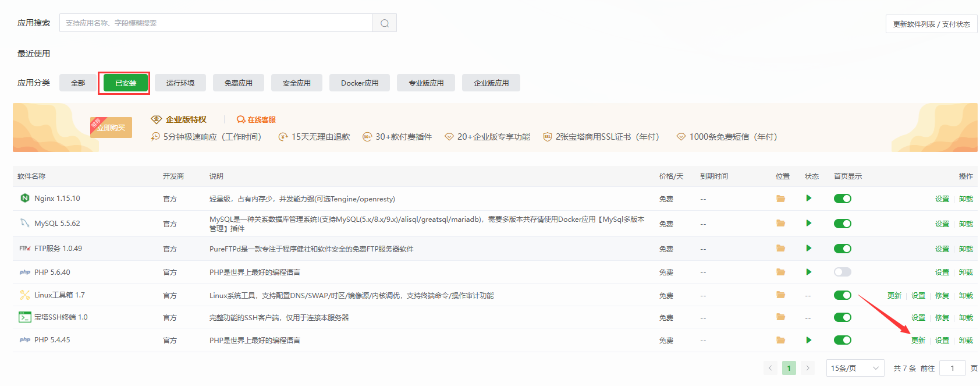Open the 宝塔SSH终端 folder location icon
The image size is (980, 386).
[x=781, y=317]
